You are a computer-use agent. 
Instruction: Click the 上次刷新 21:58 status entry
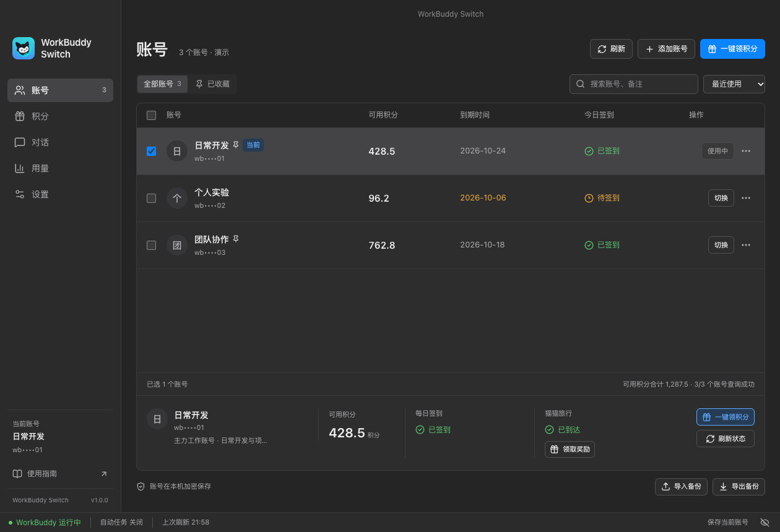click(x=186, y=522)
